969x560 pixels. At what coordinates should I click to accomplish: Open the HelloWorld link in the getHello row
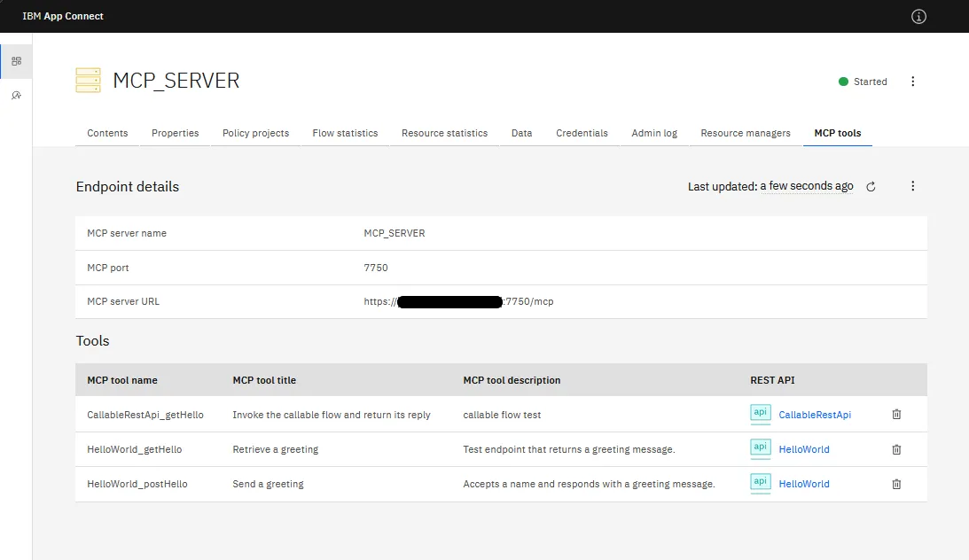point(804,449)
